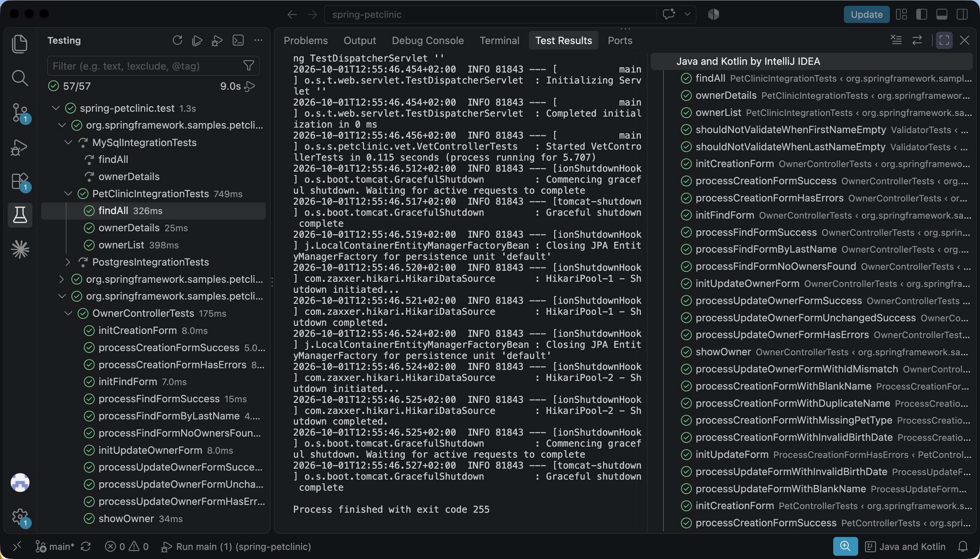Open Source Control view with badge

(x=19, y=112)
